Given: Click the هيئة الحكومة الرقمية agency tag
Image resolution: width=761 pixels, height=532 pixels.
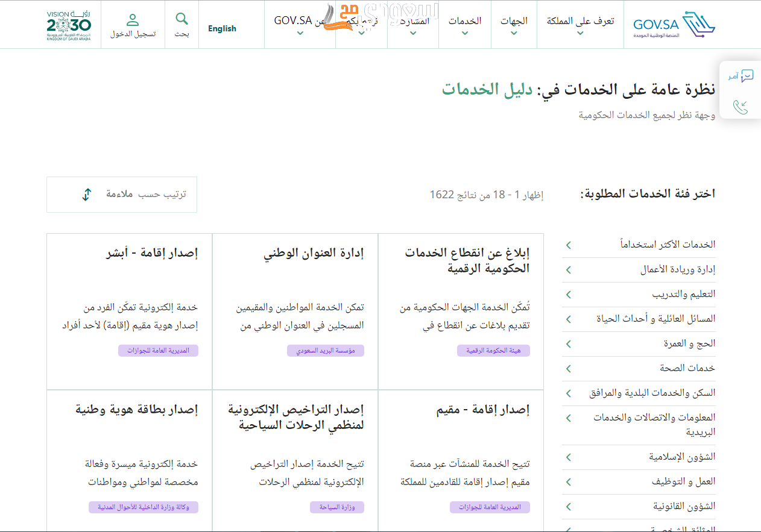Looking at the screenshot, I should pos(493,351).
